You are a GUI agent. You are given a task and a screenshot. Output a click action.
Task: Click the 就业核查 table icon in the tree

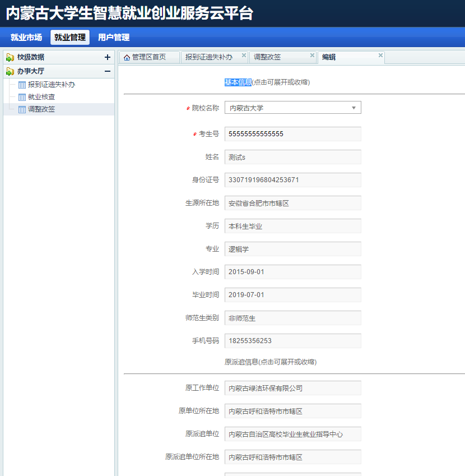pyautogui.click(x=22, y=97)
